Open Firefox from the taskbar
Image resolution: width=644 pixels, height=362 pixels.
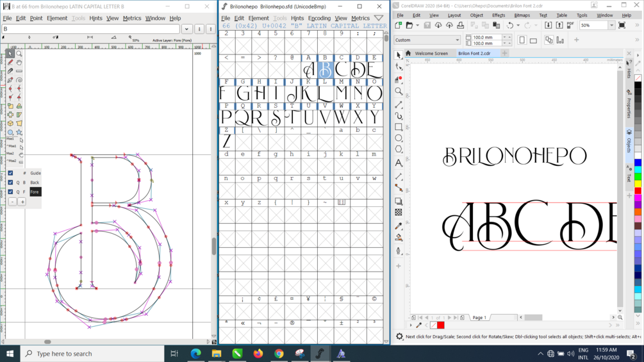point(258,354)
